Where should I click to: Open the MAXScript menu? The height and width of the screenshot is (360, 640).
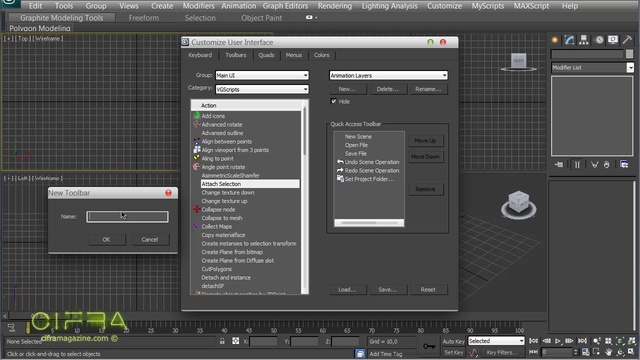click(531, 6)
